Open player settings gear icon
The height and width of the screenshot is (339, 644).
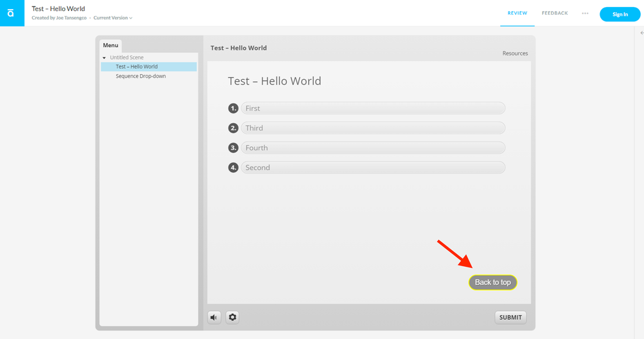point(233,317)
